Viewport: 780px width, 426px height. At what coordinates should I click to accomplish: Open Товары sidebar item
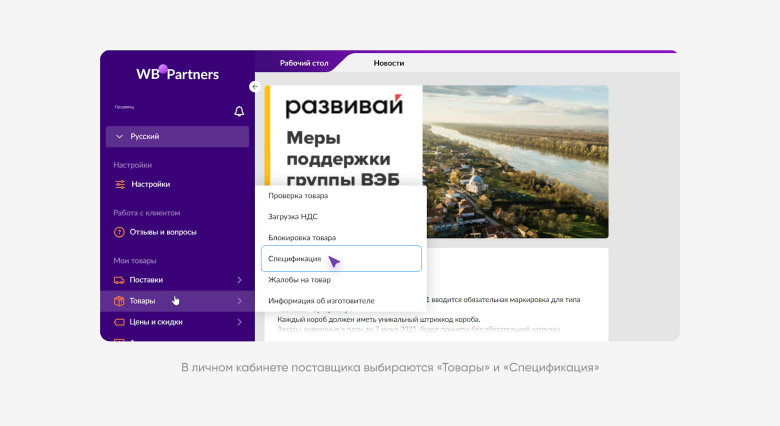point(142,301)
